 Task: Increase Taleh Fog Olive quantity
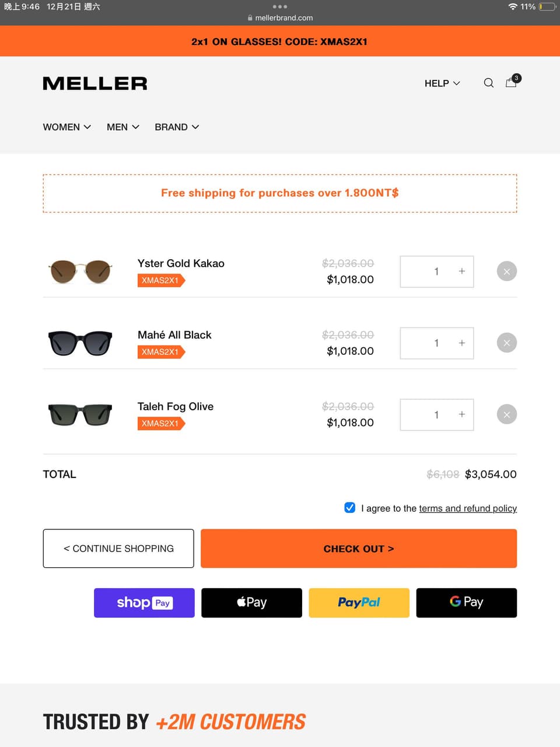461,414
